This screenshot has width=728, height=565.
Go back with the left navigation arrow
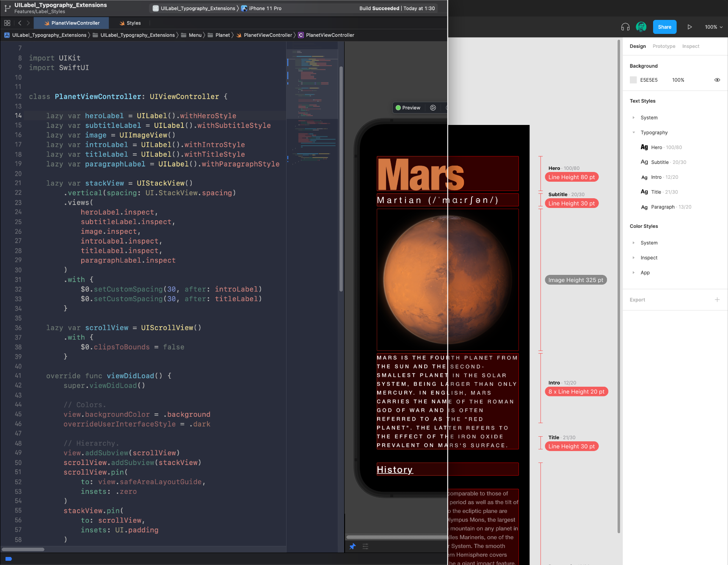coord(19,23)
